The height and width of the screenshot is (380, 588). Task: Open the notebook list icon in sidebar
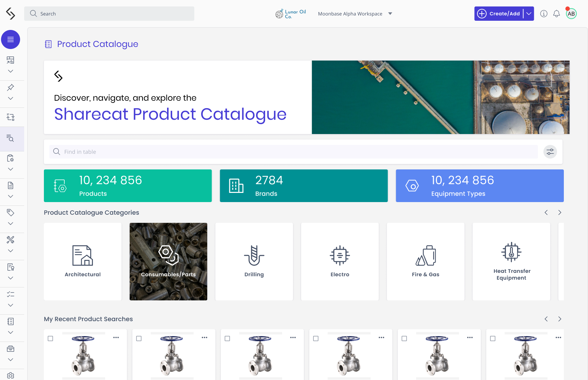click(x=11, y=321)
